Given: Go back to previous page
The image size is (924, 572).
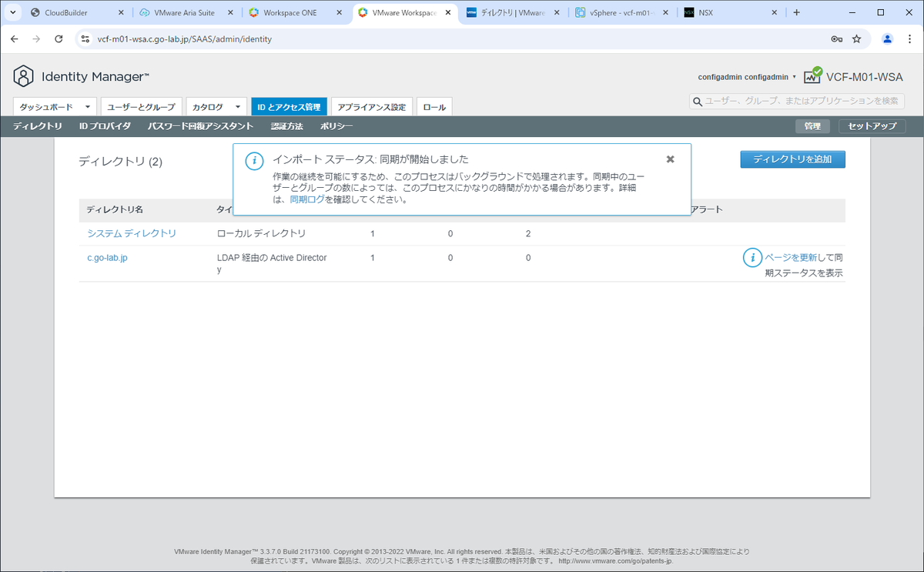Looking at the screenshot, I should (x=14, y=38).
